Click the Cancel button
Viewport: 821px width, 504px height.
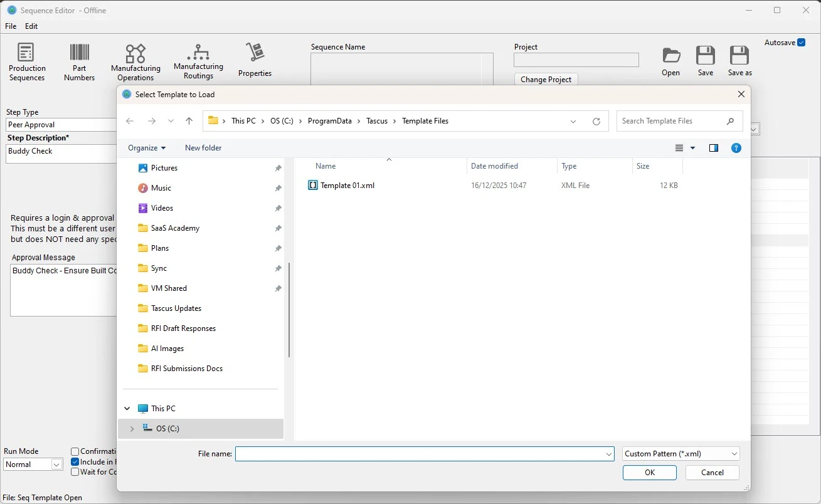point(712,473)
